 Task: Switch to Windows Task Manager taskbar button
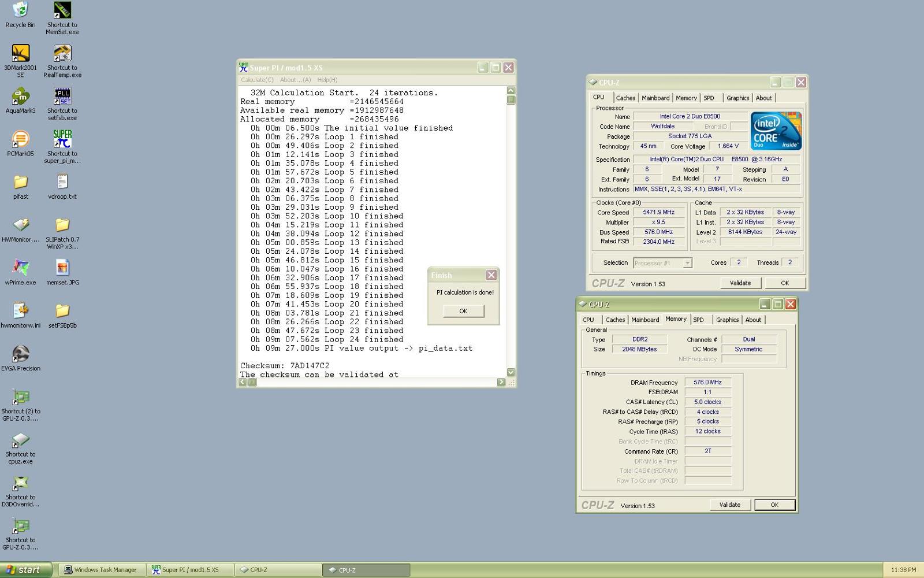pos(103,570)
